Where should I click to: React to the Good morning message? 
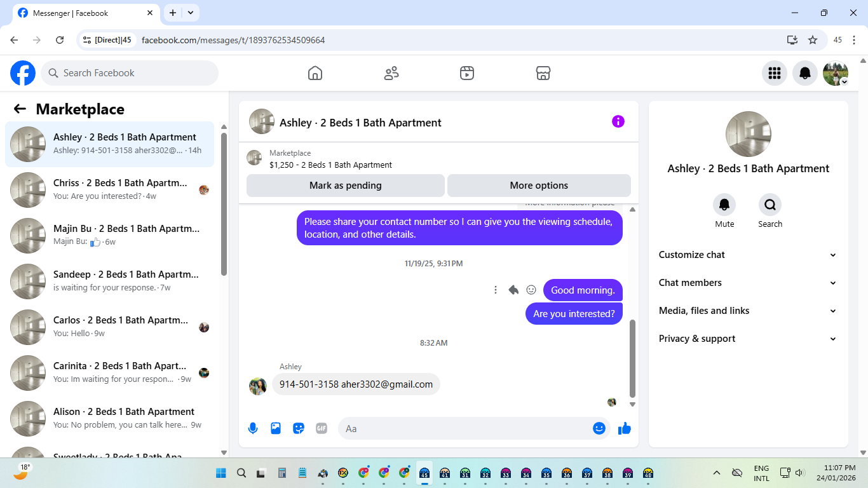[x=531, y=290]
